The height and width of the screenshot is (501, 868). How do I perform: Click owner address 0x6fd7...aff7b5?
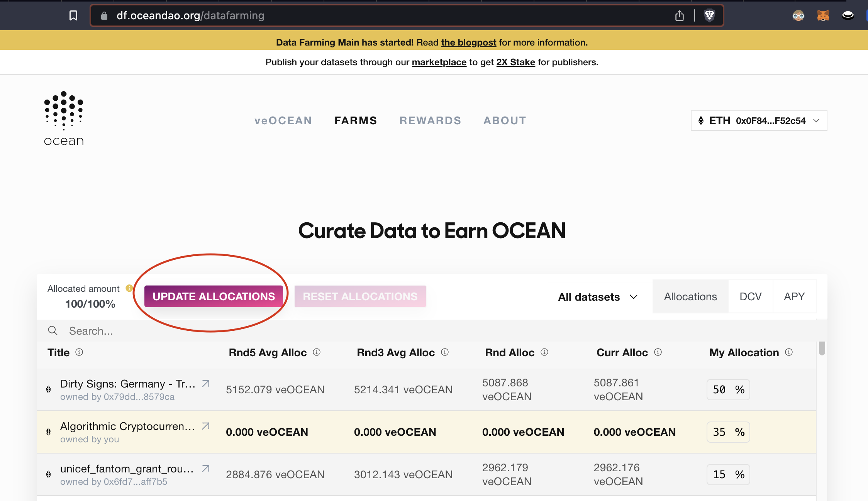pos(136,482)
